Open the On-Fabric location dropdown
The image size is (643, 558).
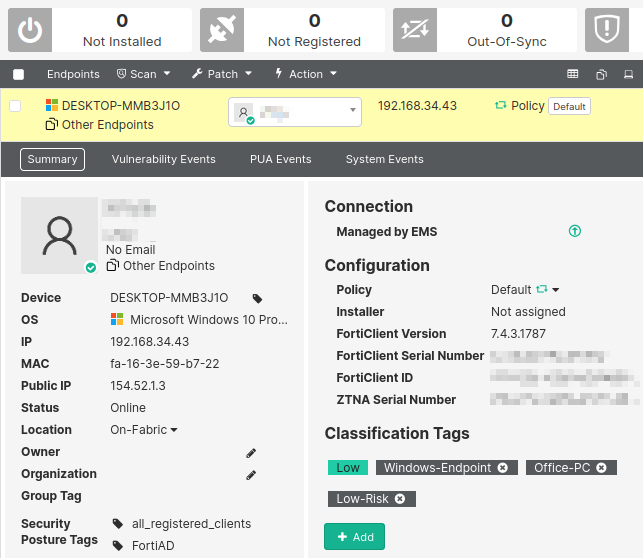point(144,430)
